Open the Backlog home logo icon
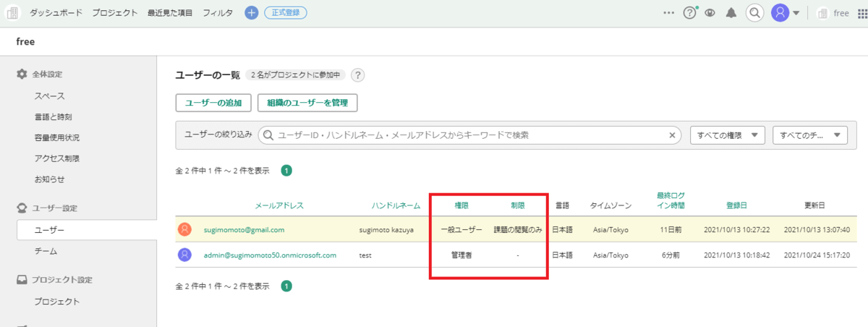This screenshot has height=327, width=868. (x=13, y=13)
